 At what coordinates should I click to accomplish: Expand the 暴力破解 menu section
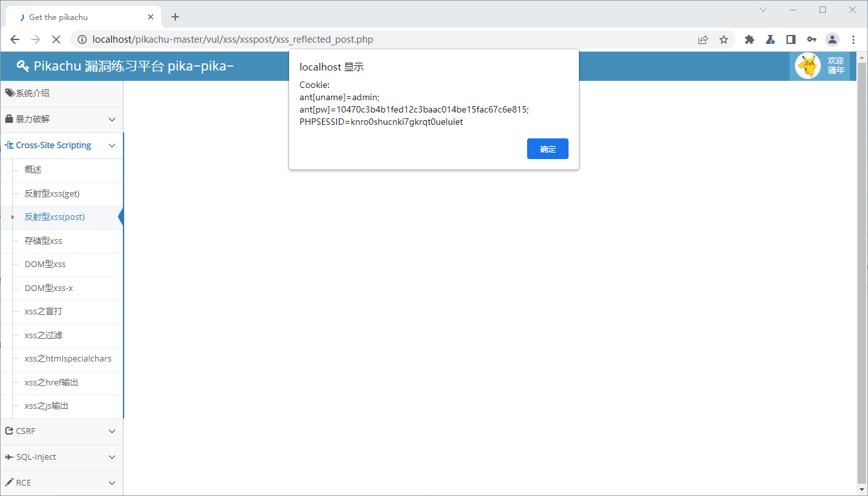click(x=61, y=120)
